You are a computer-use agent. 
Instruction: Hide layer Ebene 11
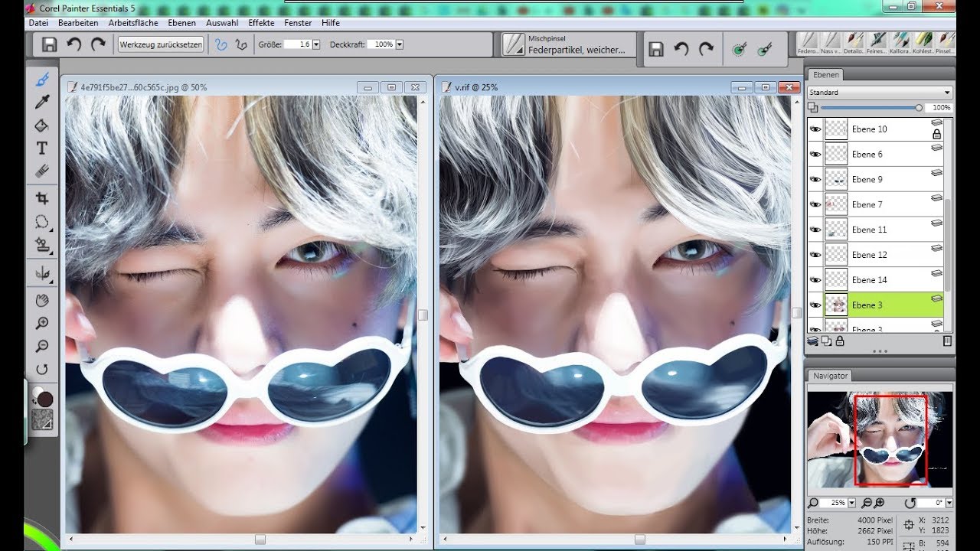point(815,230)
